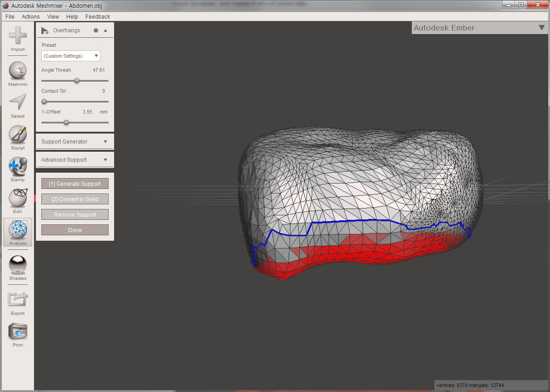The image size is (550, 392).
Task: Open the Autodesk Ember printer dropdown
Action: (x=480, y=28)
